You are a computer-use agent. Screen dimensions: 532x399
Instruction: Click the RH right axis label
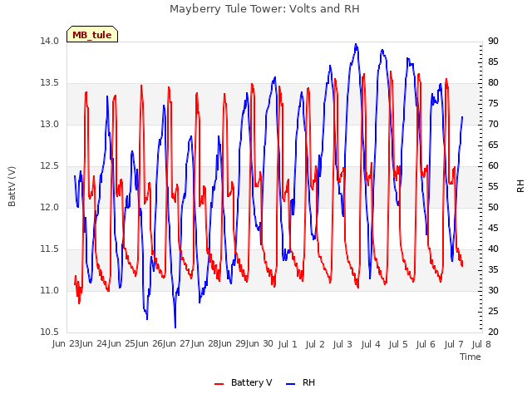pos(520,186)
